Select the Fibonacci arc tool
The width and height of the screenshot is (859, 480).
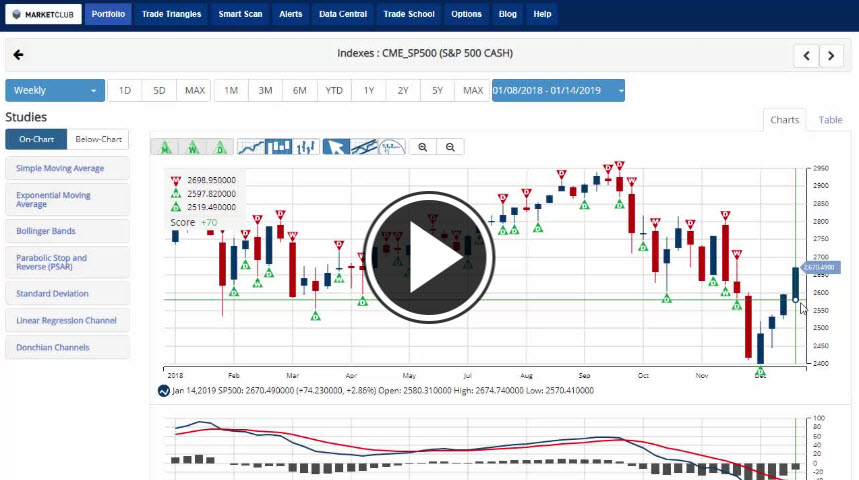392,147
